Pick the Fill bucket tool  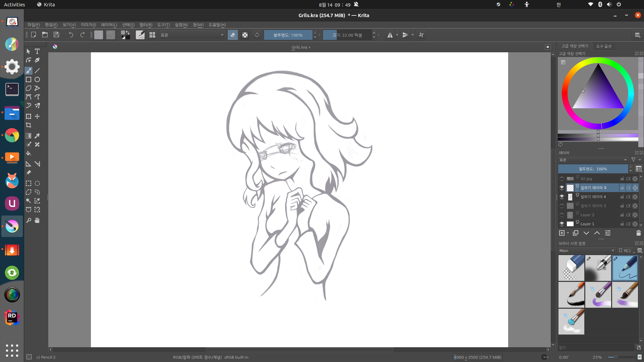tap(29, 153)
